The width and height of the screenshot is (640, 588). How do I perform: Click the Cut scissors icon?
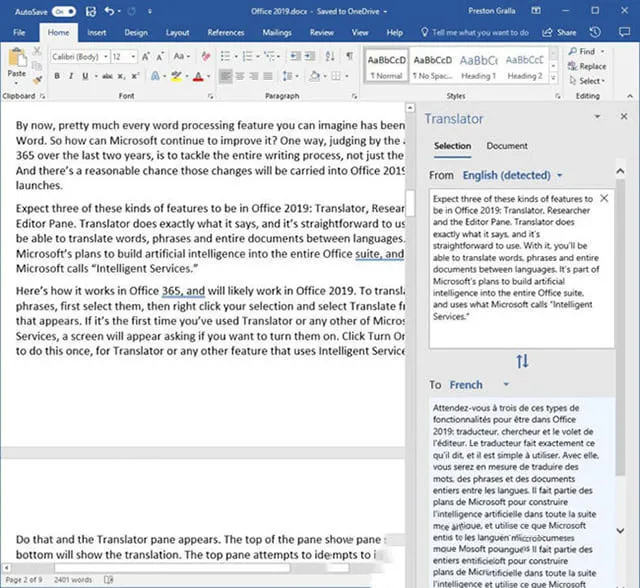pos(37,51)
